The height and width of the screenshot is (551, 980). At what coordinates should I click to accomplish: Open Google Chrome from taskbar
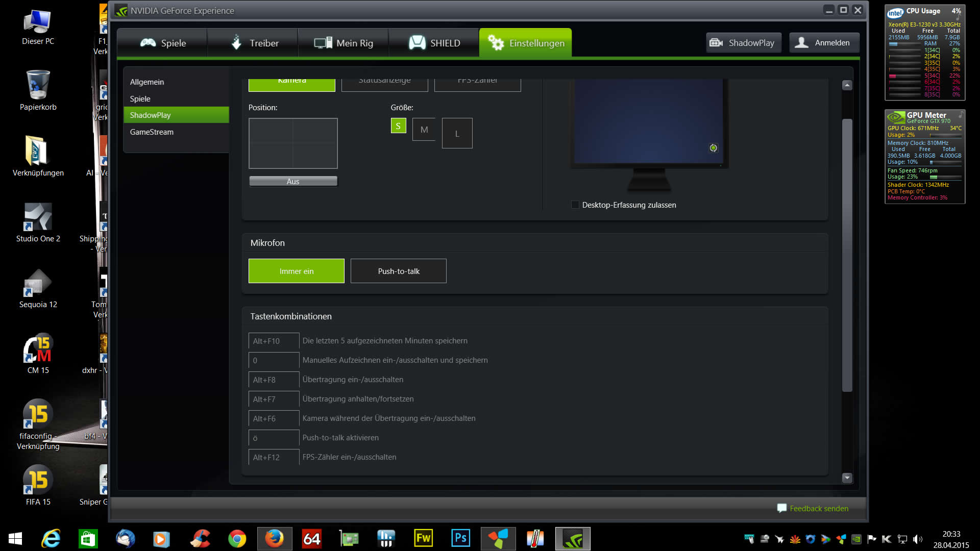pyautogui.click(x=237, y=539)
